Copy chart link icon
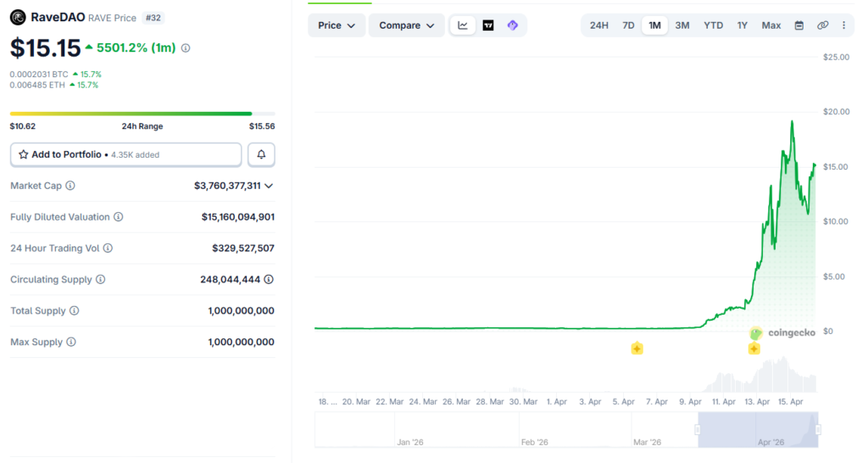 click(x=822, y=25)
